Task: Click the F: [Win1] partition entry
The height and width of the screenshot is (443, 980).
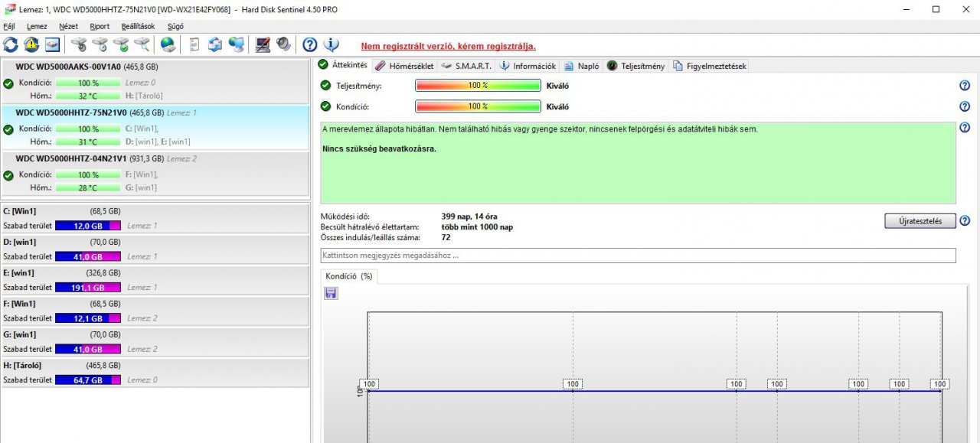Action: (x=155, y=311)
